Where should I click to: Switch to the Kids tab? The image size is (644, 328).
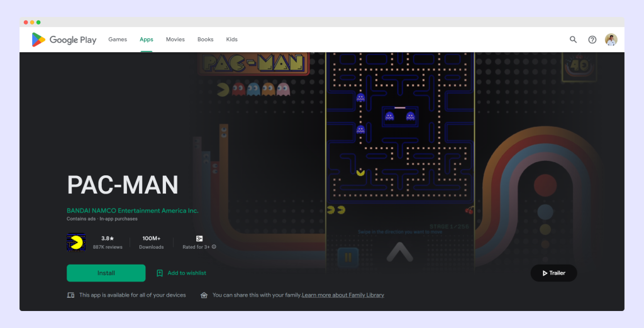pos(231,40)
